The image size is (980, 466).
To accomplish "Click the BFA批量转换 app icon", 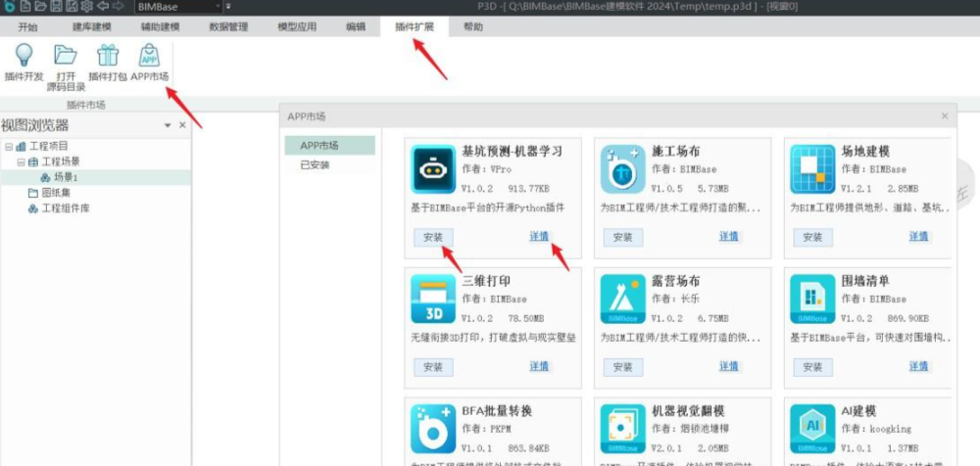I will click(x=433, y=429).
